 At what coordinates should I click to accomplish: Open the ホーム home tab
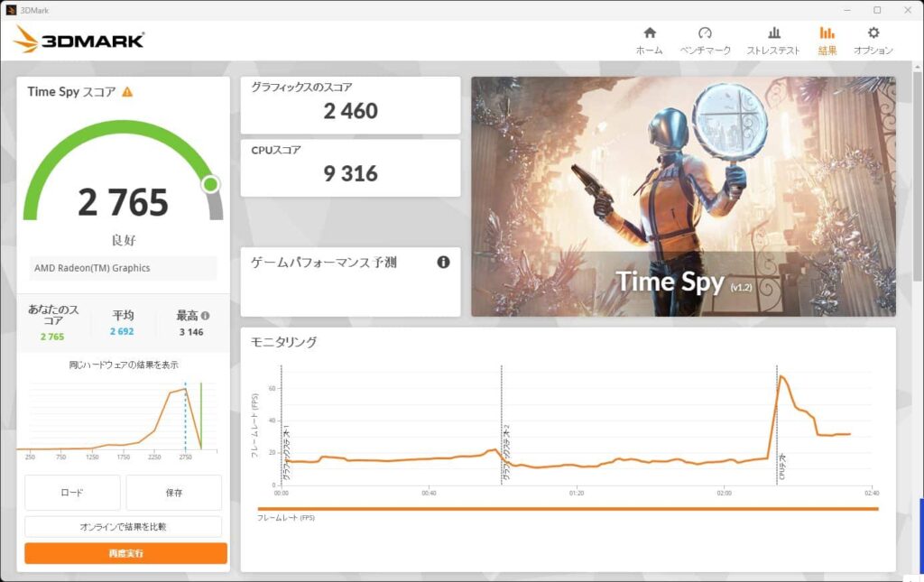650,41
